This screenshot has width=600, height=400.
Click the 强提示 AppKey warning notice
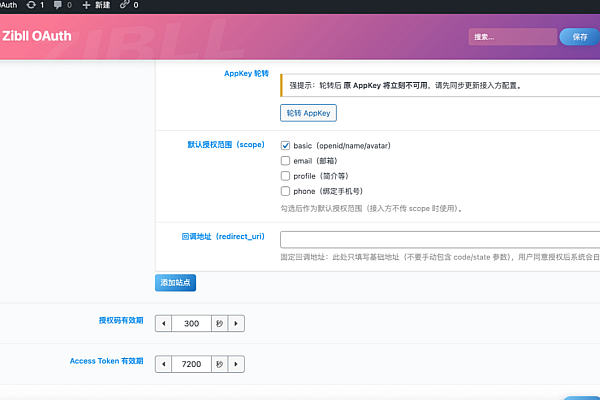pyautogui.click(x=440, y=85)
